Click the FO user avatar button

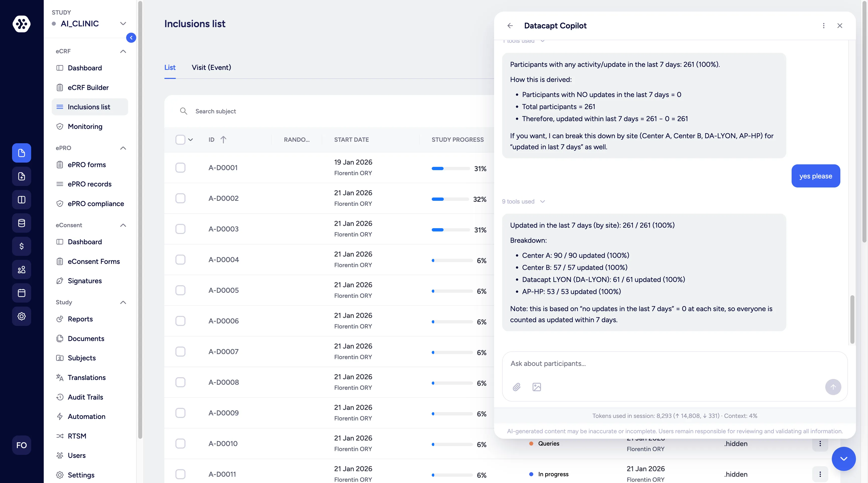click(22, 445)
